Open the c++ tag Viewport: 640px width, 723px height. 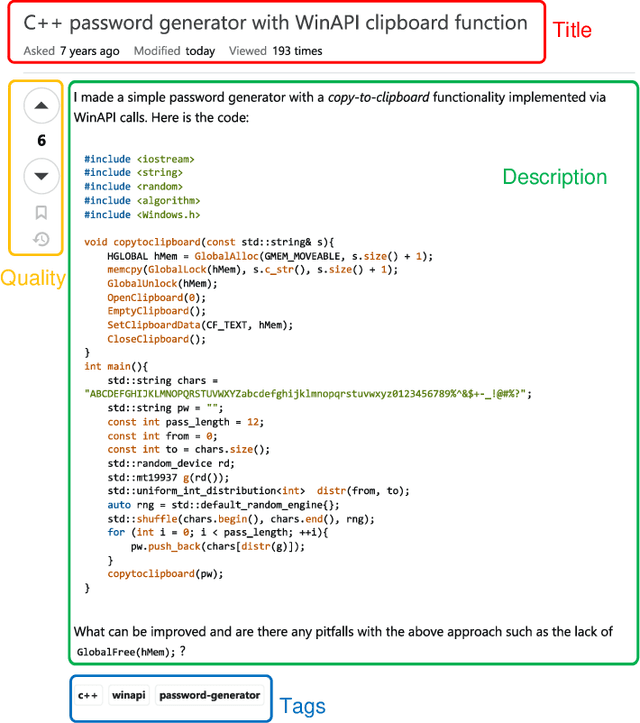[89, 695]
